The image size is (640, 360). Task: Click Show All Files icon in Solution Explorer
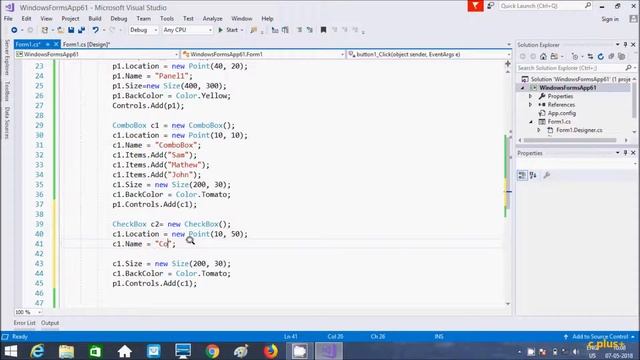click(x=622, y=56)
